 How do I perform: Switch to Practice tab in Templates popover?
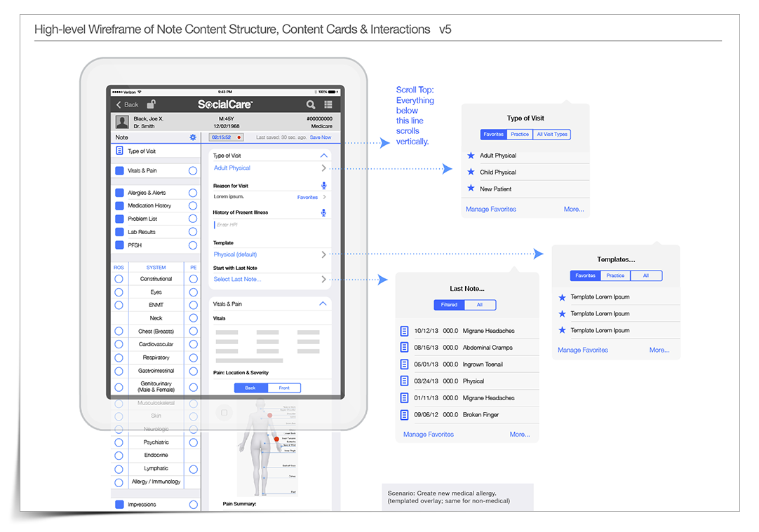[x=615, y=275]
